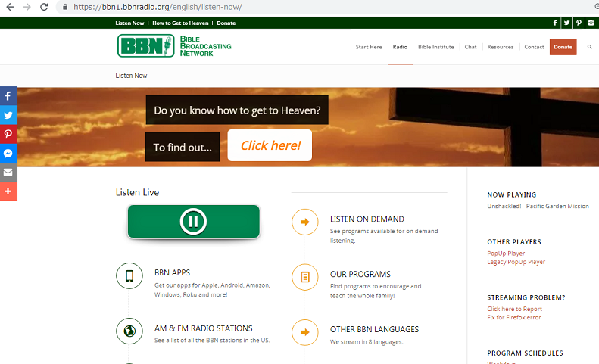Click the Bible Broadcasting Network text logo
This screenshot has height=364, width=599.
point(205,46)
